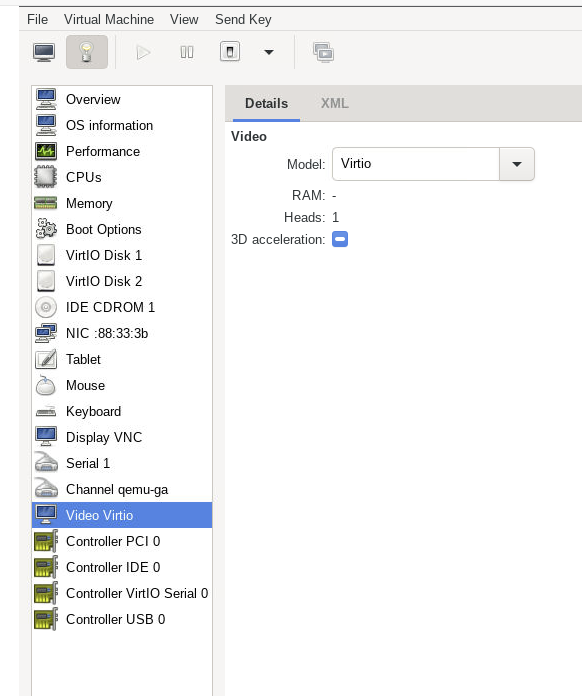Select the OS information icon

46,125
